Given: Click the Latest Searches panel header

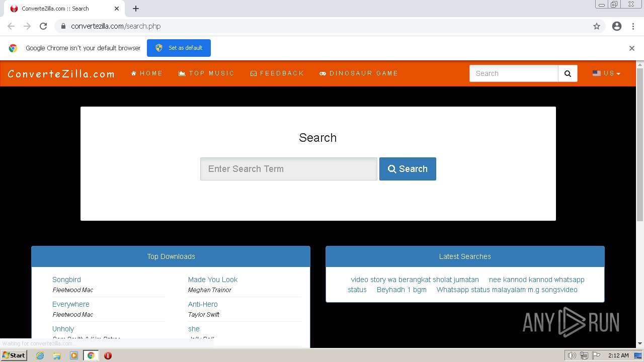Looking at the screenshot, I should pos(465,256).
